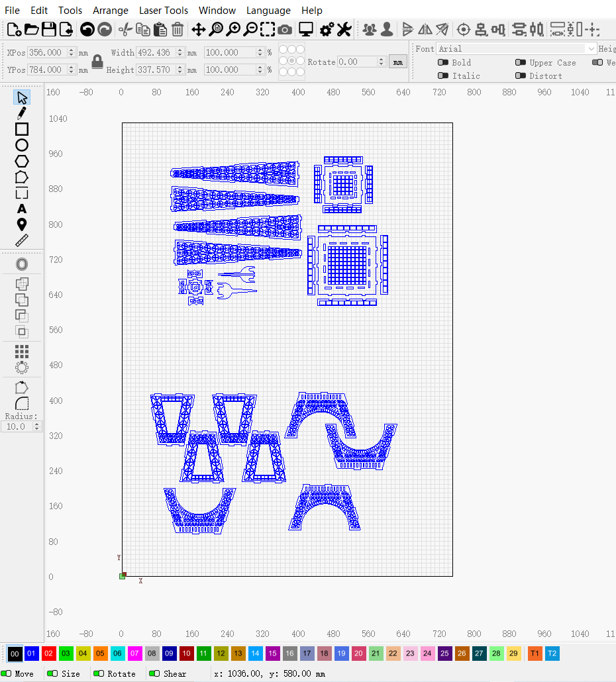Toggle the Rotate switch in status bar
616x682 pixels.
[99, 673]
